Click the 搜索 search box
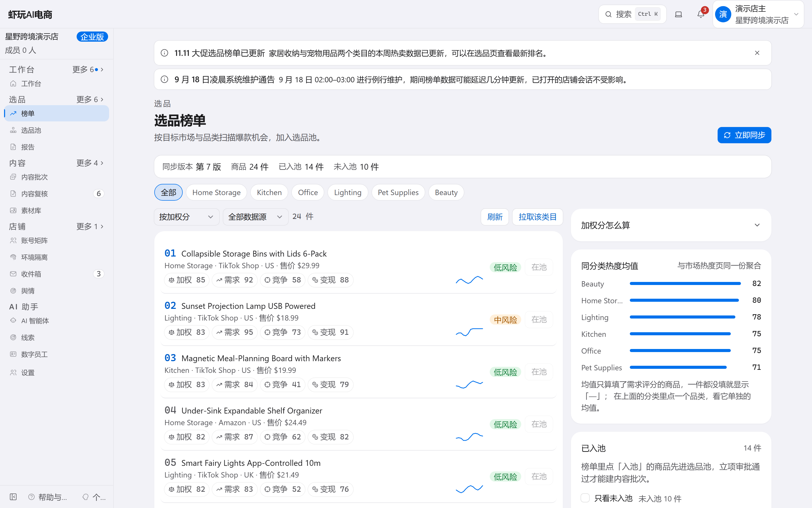812x508 pixels. coord(632,14)
